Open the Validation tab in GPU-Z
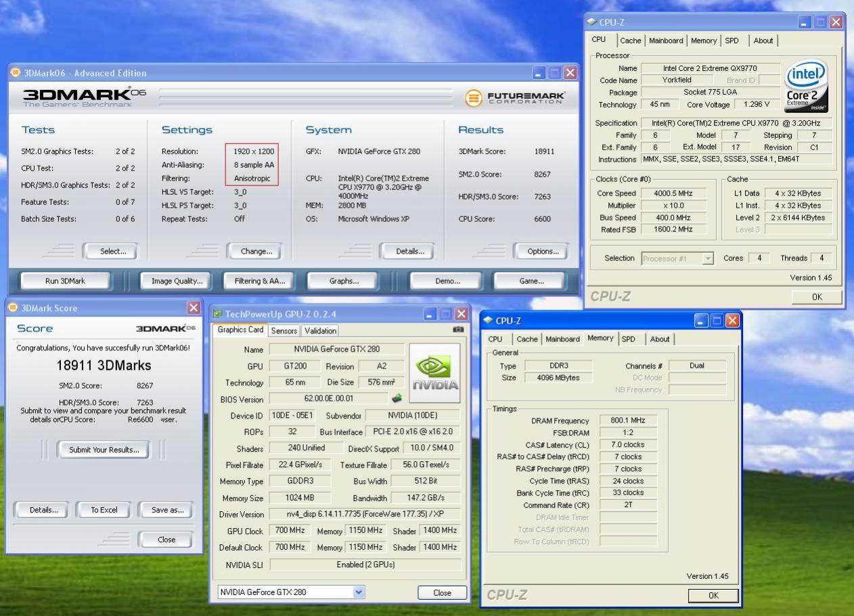This screenshot has width=854, height=616. pyautogui.click(x=320, y=331)
